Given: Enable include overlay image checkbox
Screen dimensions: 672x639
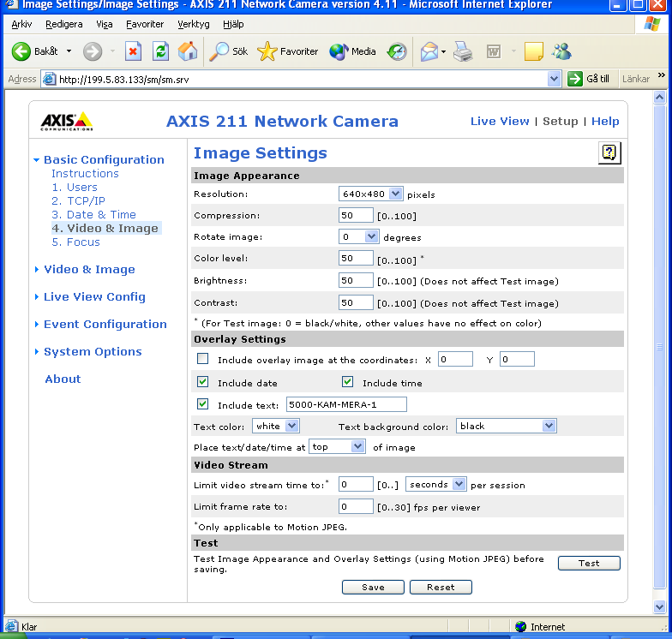Looking at the screenshot, I should point(202,358).
